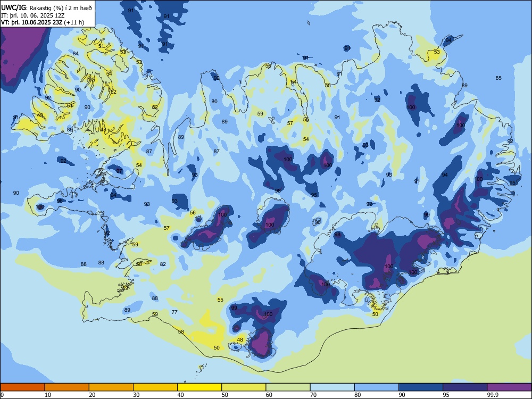
Task: Select the orange 10–20 color scale swatch
Action: coord(67,387)
